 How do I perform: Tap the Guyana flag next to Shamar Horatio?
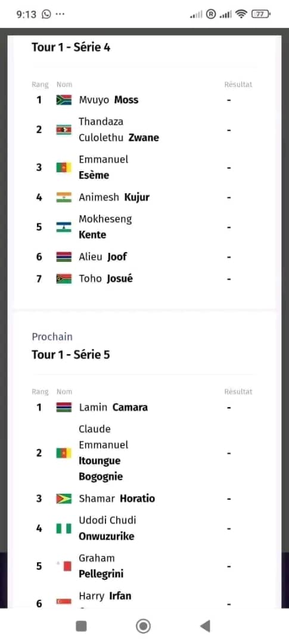click(x=64, y=499)
